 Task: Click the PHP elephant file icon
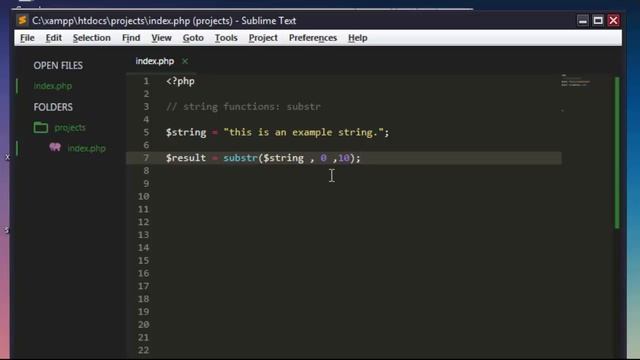tap(55, 147)
